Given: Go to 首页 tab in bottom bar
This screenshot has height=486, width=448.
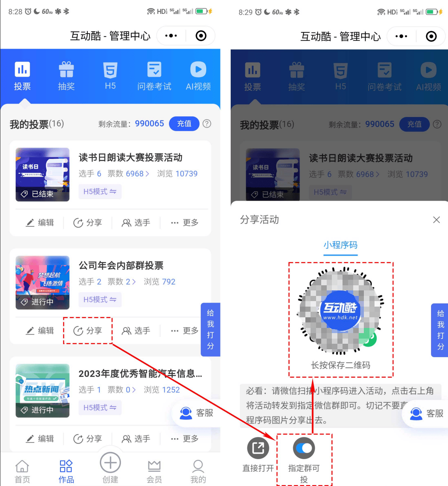Looking at the screenshot, I should (x=22, y=472).
